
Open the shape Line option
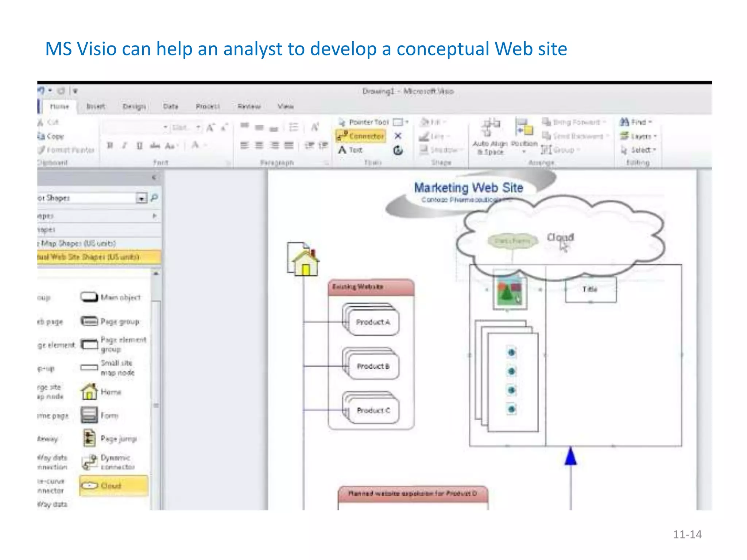[434, 136]
